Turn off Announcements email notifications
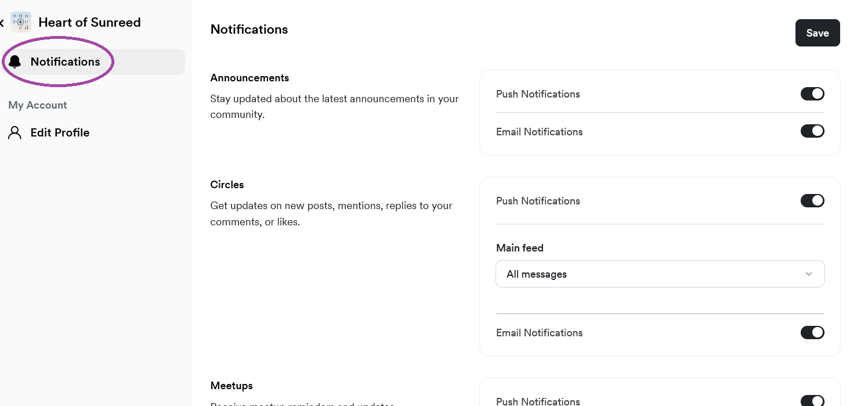868x406 pixels. (812, 131)
